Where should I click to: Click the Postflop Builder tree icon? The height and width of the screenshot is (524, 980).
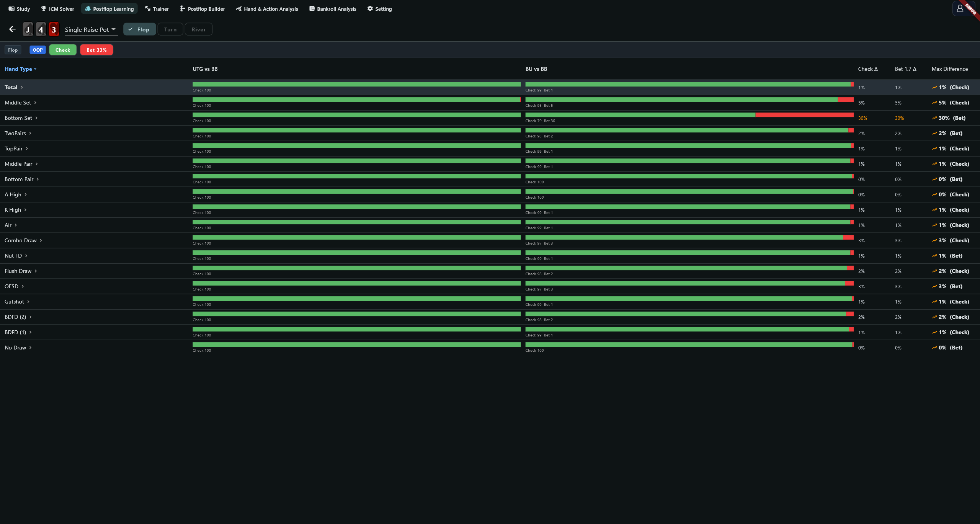[183, 8]
